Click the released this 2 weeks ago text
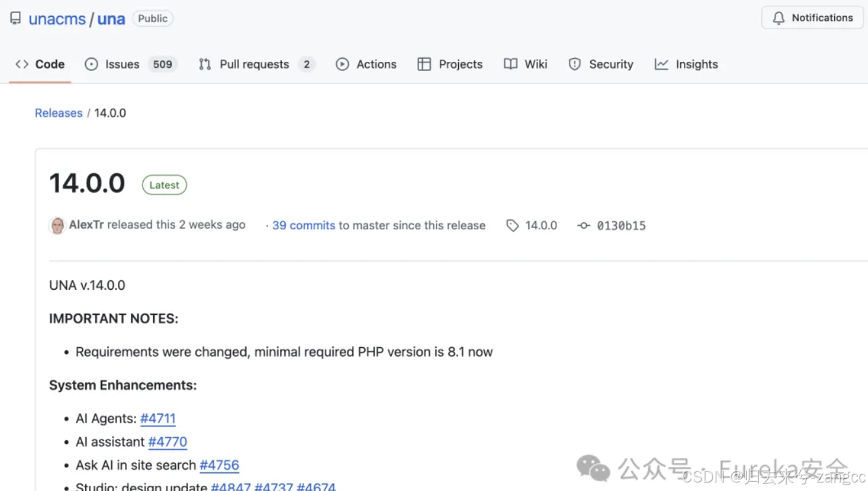The height and width of the screenshot is (491, 868). coord(176,225)
